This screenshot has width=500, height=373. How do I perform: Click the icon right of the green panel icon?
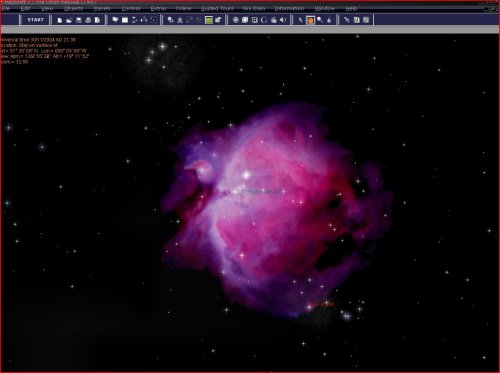218,20
